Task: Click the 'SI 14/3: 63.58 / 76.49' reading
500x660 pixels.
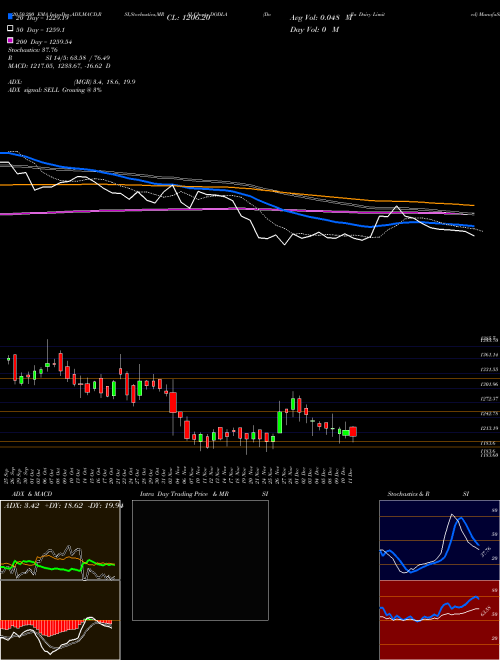Action: point(78,58)
